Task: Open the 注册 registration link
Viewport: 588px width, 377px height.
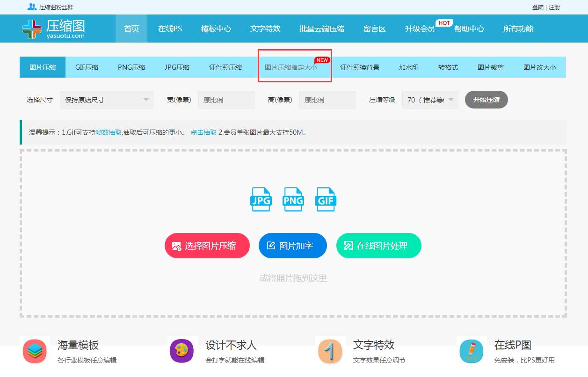Action: 554,7
